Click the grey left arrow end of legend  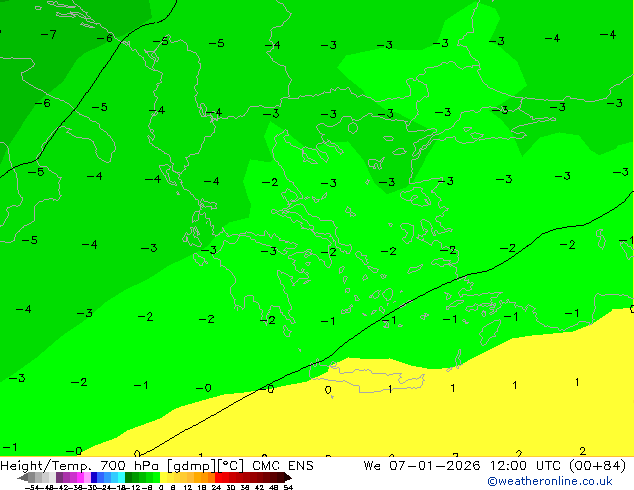pos(23,478)
